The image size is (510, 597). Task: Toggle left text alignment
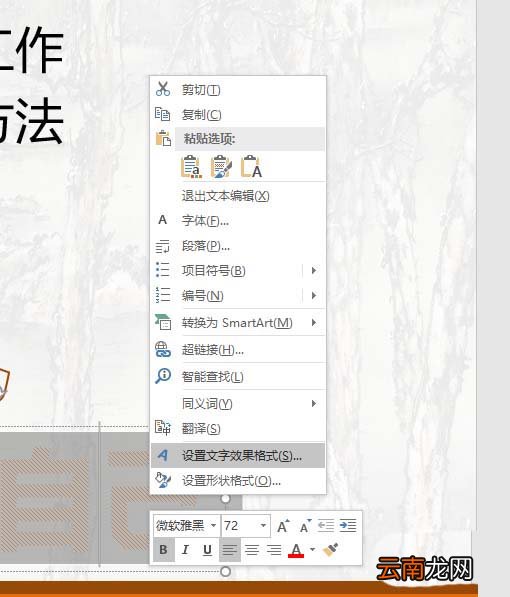tap(230, 549)
